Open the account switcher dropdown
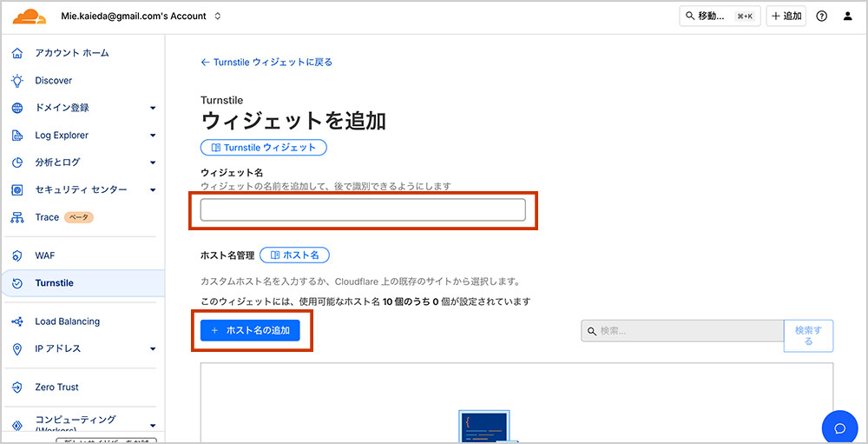The width and height of the screenshot is (868, 444). click(217, 17)
